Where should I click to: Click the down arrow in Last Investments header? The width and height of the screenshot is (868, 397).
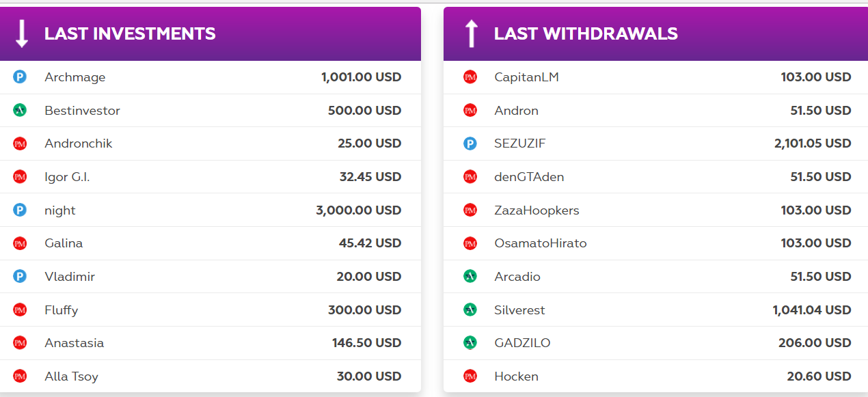coord(22,33)
